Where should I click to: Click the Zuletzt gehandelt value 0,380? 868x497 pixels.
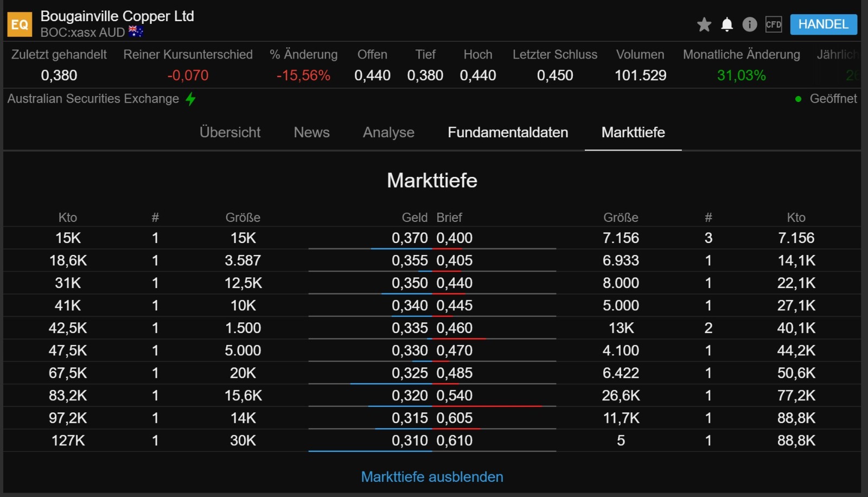[59, 75]
